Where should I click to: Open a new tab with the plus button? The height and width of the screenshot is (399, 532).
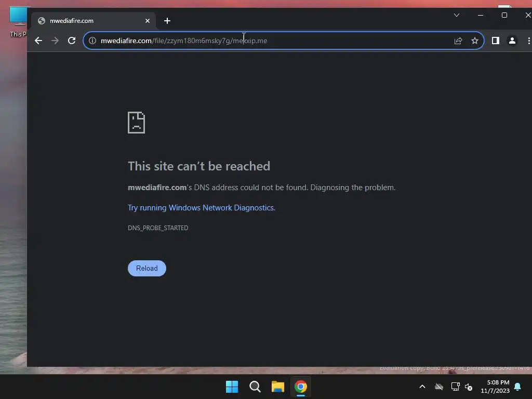pos(167,21)
